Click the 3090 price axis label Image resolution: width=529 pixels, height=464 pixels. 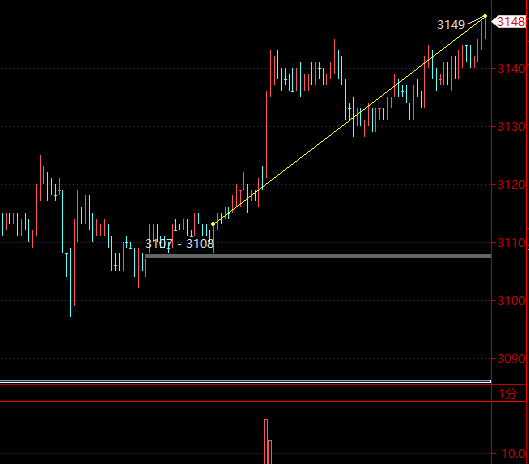click(x=511, y=359)
